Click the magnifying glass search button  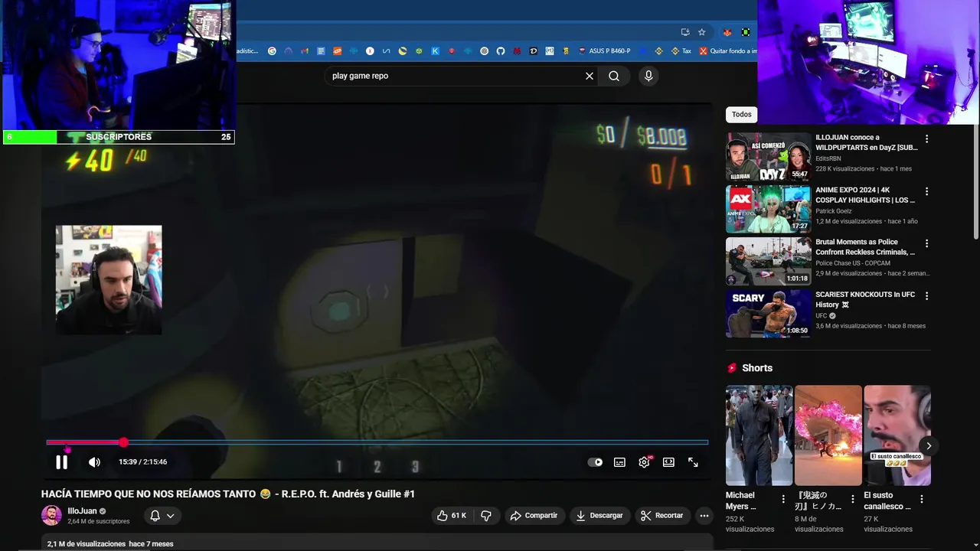pyautogui.click(x=614, y=76)
